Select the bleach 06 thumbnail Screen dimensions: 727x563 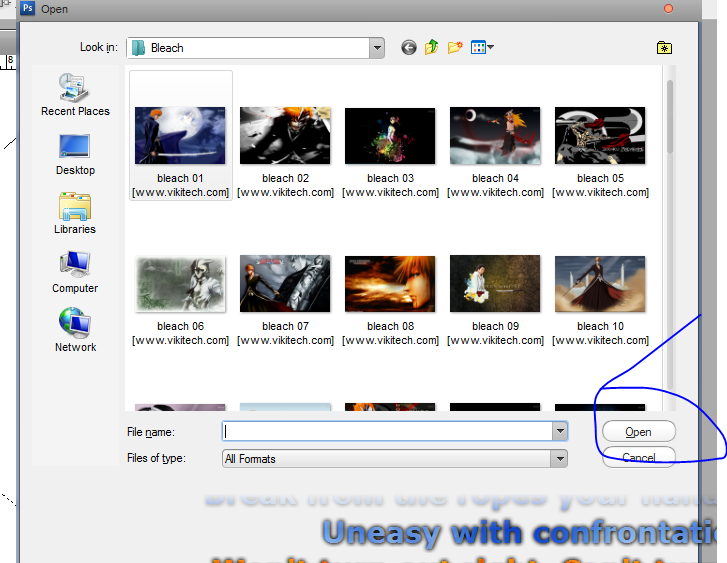coord(180,284)
